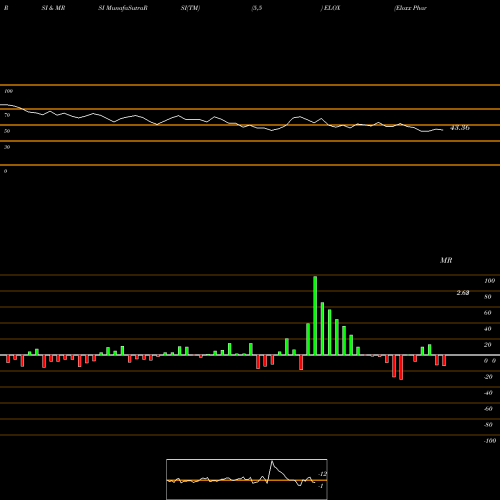Click the RSI axis label 0 at left
The image size is (500, 500).
[x=5, y=171]
